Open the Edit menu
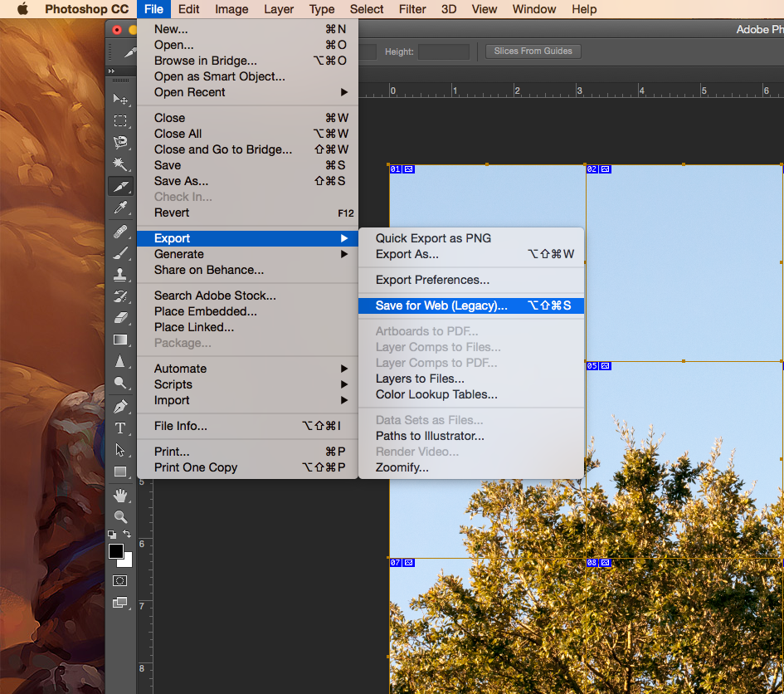This screenshot has width=784, height=694. tap(188, 9)
